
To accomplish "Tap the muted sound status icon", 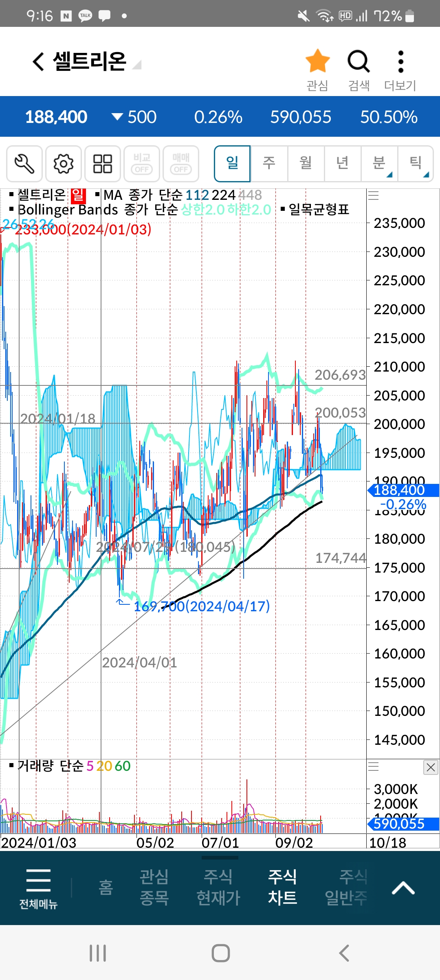I will (x=304, y=16).
